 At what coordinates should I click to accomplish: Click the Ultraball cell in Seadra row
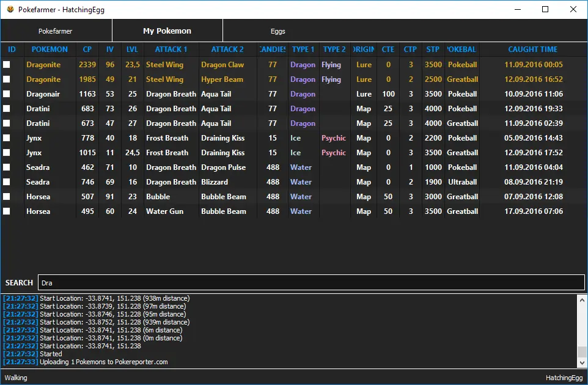click(x=462, y=182)
